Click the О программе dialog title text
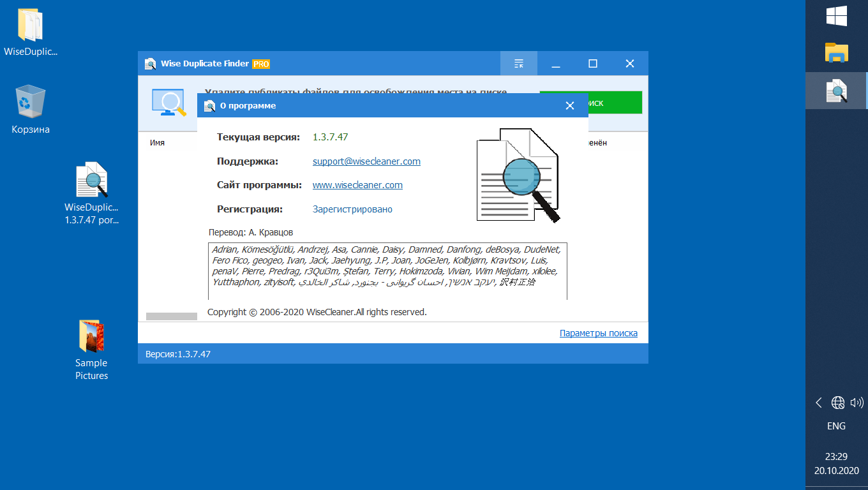 tap(248, 106)
